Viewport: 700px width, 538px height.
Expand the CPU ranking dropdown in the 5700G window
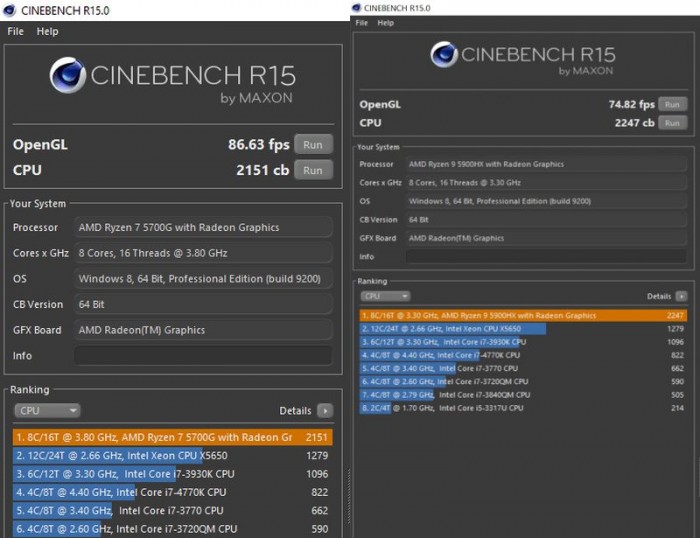click(x=47, y=410)
